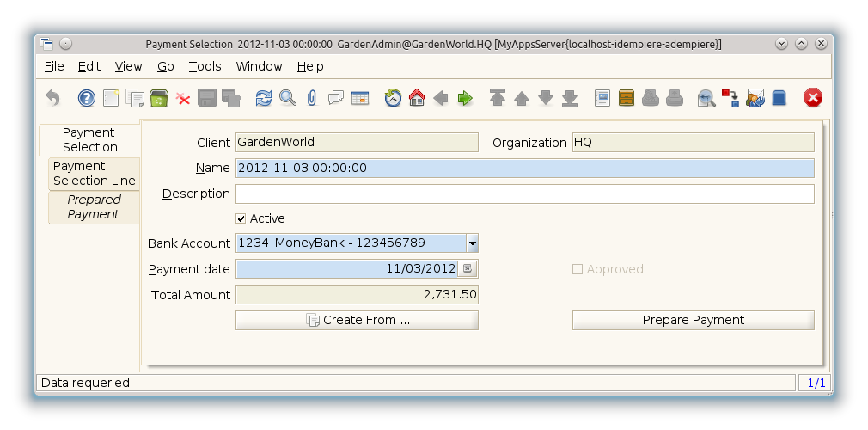Click the Create From ... button
The height and width of the screenshot is (430, 868).
coord(357,320)
